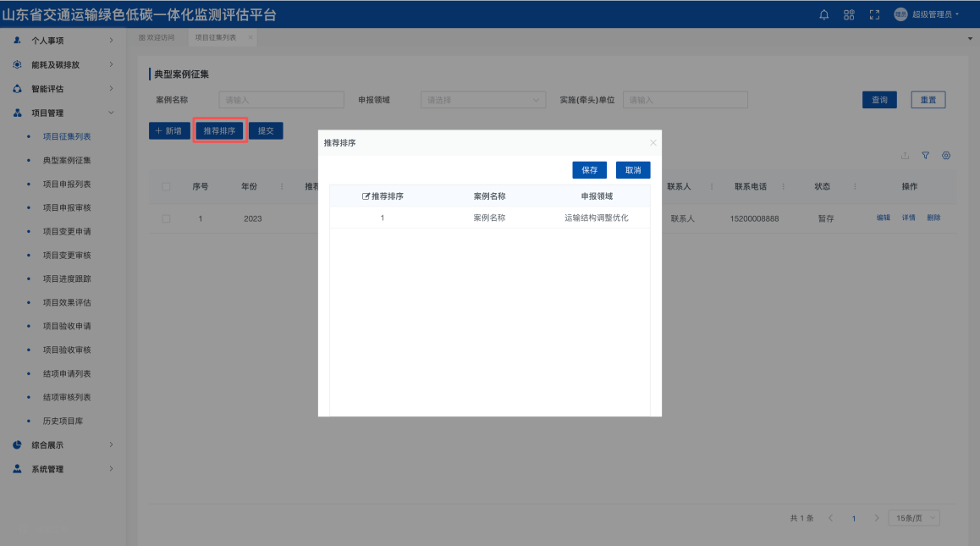
Task: Toggle the select-all checkbox in table header
Action: (166, 187)
